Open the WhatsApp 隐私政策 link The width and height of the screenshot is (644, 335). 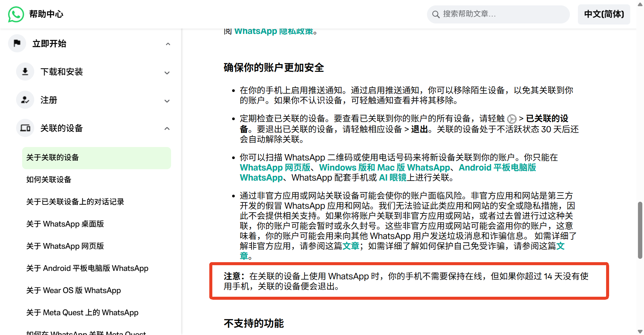(274, 32)
